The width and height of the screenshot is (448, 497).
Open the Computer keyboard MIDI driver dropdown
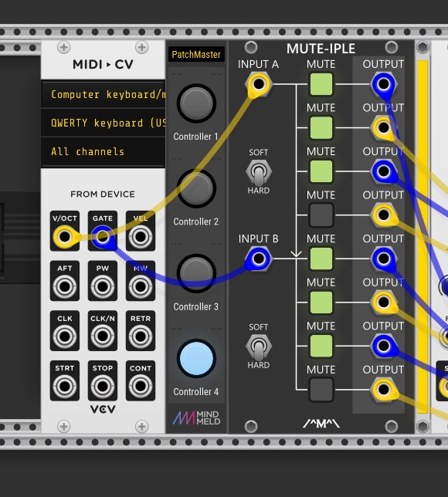tap(104, 94)
